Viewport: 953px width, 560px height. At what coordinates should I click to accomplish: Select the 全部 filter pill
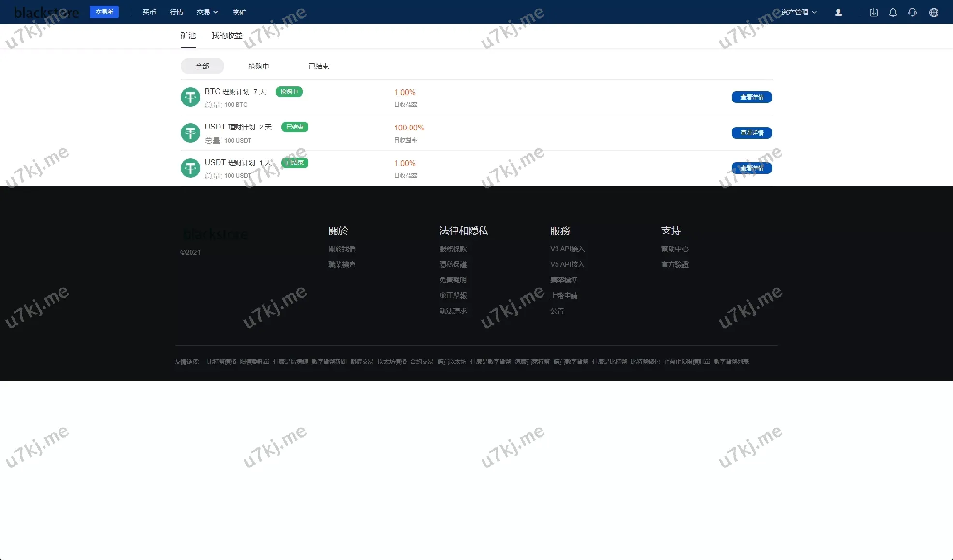(202, 66)
